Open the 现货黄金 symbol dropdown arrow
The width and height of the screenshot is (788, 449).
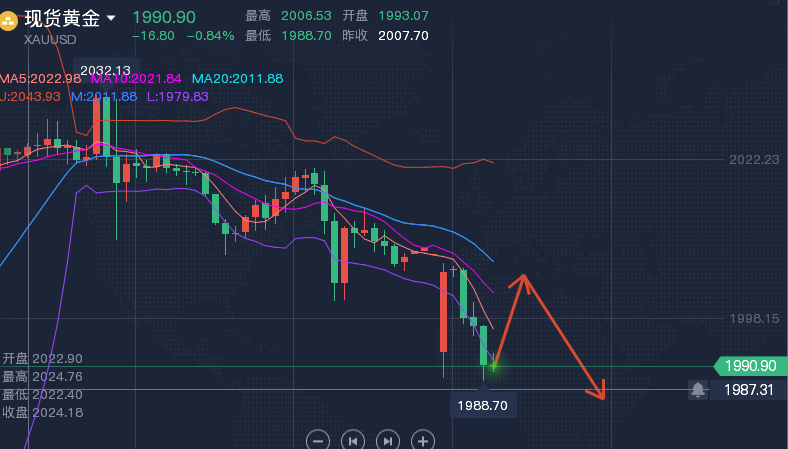pyautogui.click(x=111, y=18)
